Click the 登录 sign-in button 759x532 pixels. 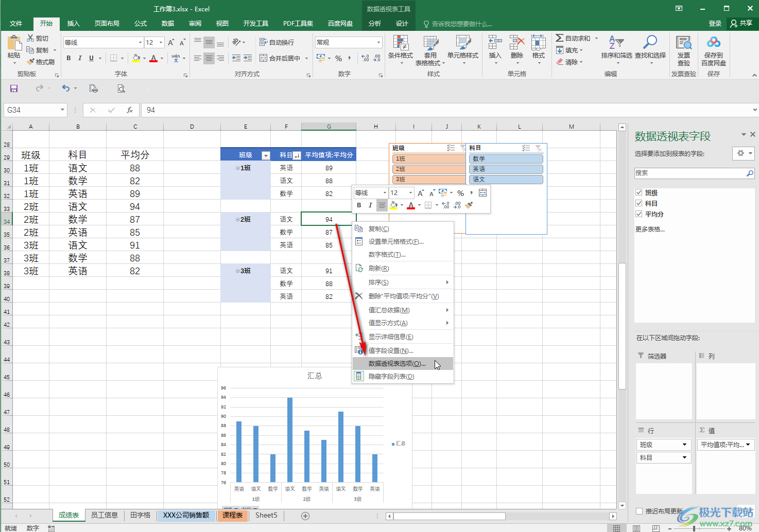[715, 23]
